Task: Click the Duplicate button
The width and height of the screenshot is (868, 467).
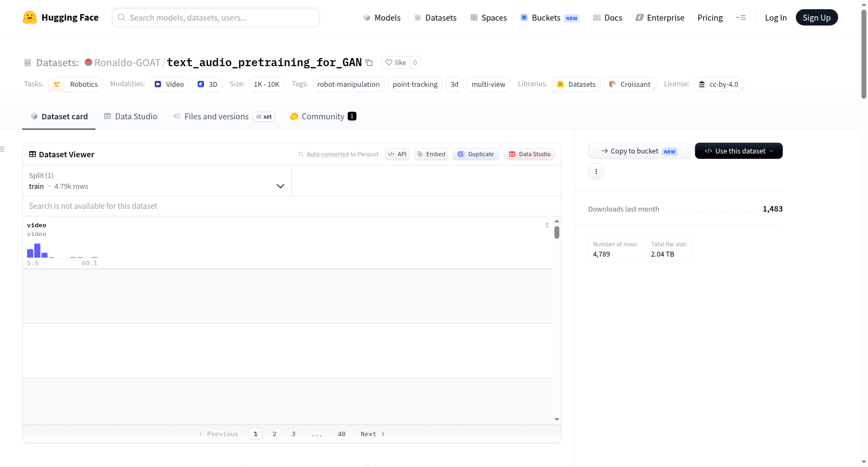Action: click(476, 154)
